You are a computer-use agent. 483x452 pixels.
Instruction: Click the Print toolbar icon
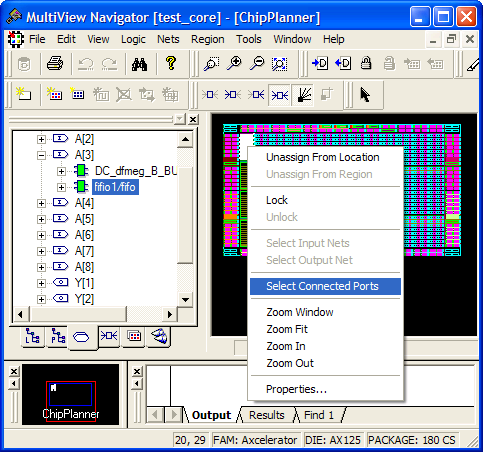coord(55,63)
